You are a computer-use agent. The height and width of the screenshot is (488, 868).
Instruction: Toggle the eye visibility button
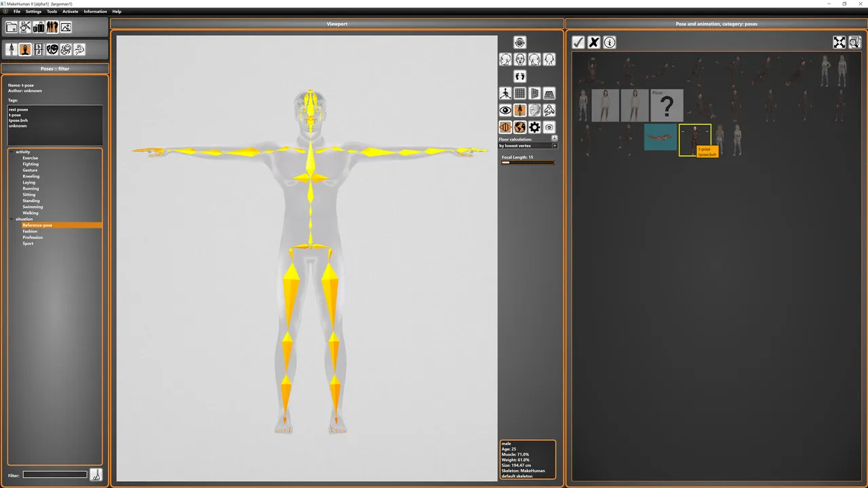tap(505, 110)
